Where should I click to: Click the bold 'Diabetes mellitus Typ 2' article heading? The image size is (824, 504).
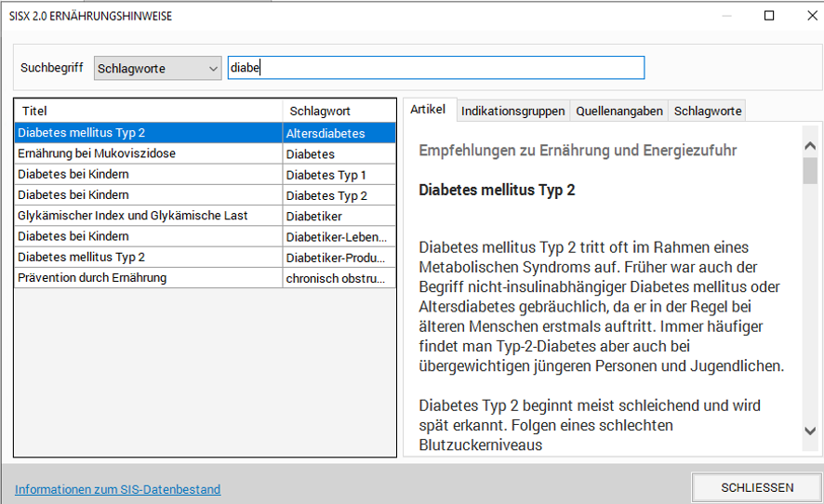tap(497, 190)
